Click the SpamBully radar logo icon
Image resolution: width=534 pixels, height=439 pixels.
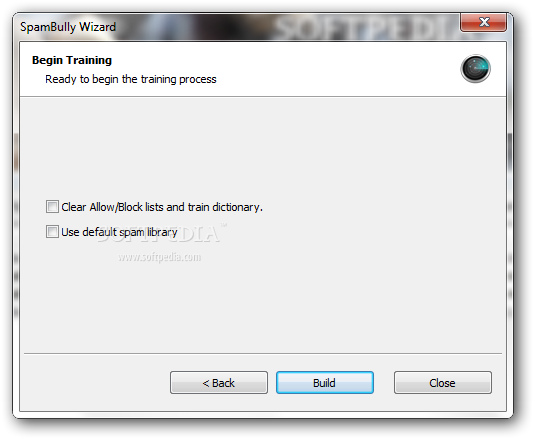click(x=475, y=68)
